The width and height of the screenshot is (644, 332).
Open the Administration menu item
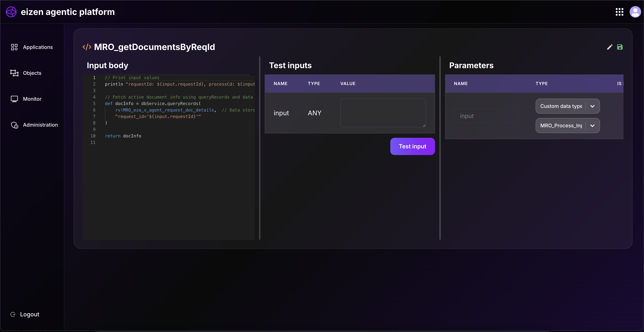pyautogui.click(x=40, y=125)
